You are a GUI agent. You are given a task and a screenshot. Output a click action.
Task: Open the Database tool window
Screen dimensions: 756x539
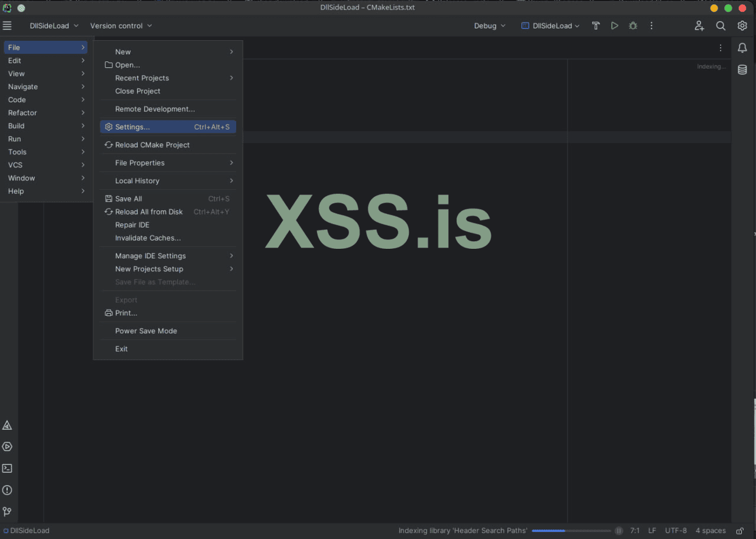[x=742, y=70]
